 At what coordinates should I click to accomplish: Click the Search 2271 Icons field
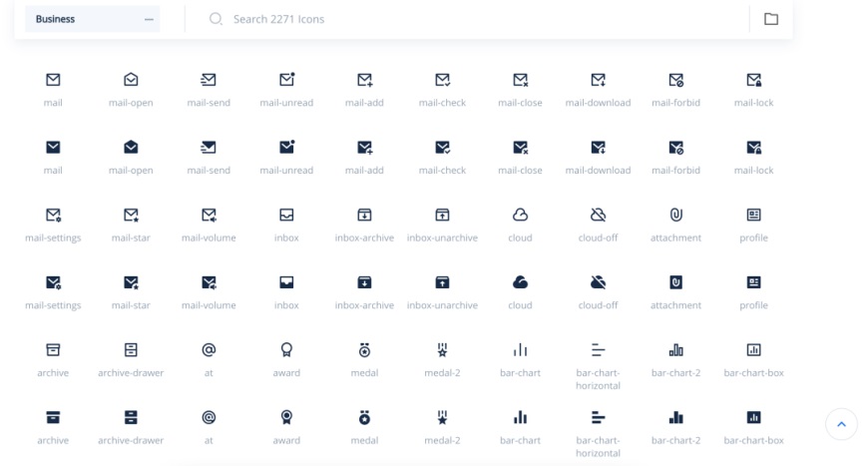point(469,19)
